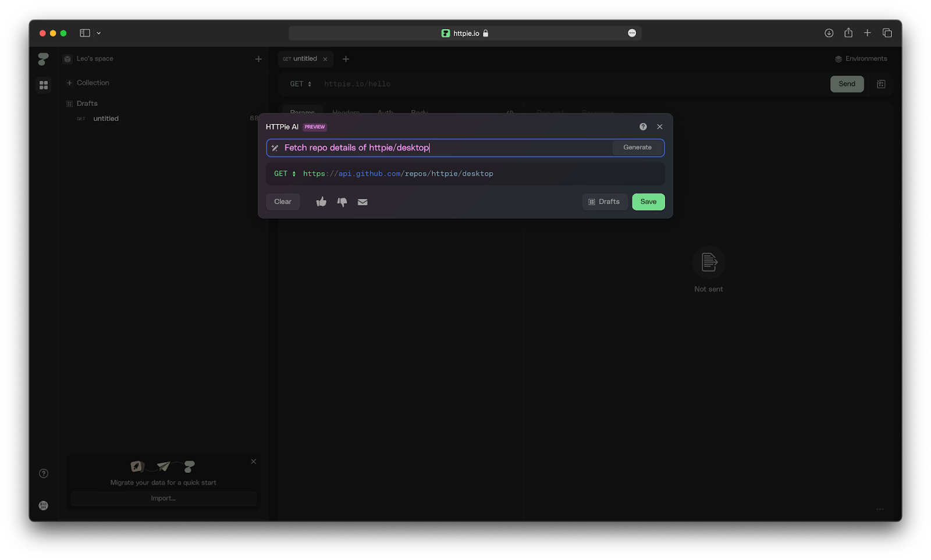Screen dimensions: 931x560
Task: Click the Safari share icon
Action: (848, 33)
